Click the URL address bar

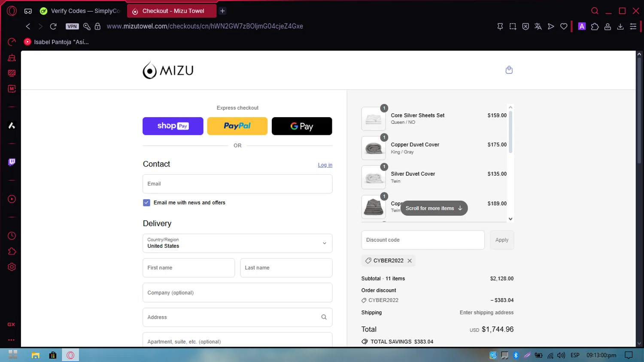point(205,26)
